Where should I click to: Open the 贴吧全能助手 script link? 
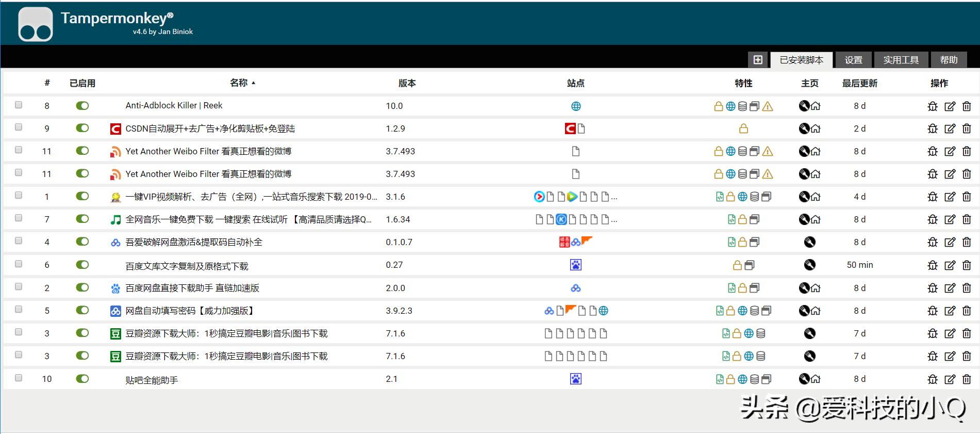[x=152, y=380]
